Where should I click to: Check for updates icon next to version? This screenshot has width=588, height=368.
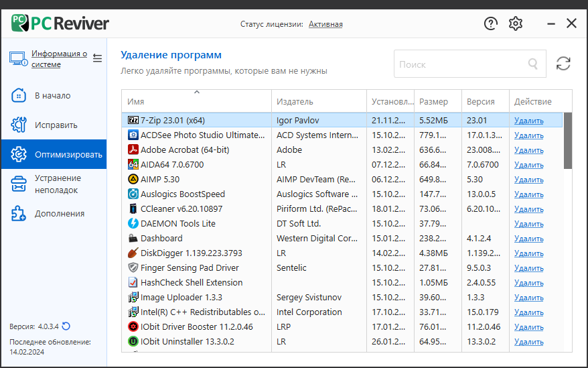(66, 326)
